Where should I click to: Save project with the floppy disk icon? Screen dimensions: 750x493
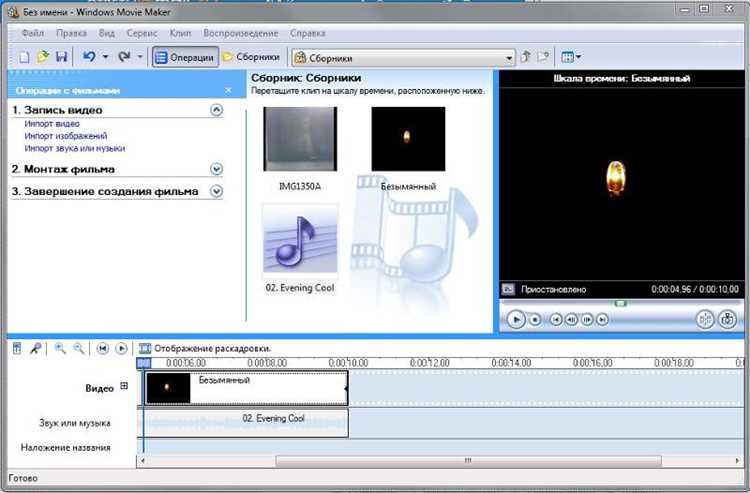(61, 57)
